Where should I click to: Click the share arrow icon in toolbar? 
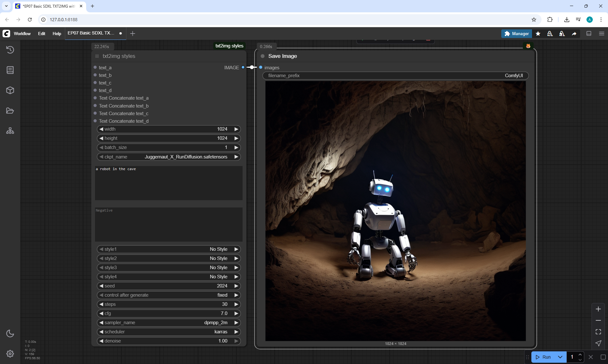574,34
